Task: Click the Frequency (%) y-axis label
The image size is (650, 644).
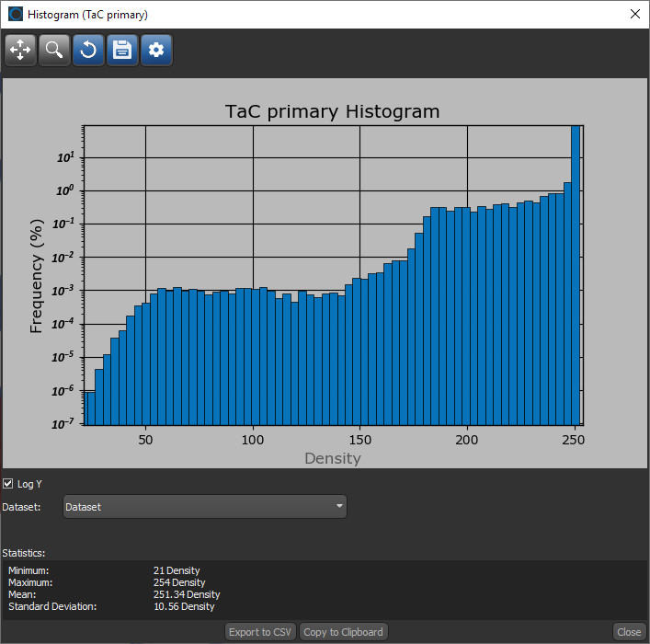Action: [x=38, y=276]
